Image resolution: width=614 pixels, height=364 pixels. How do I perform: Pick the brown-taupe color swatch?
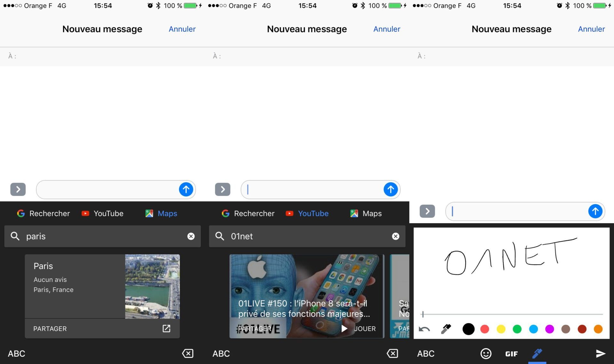click(x=566, y=329)
